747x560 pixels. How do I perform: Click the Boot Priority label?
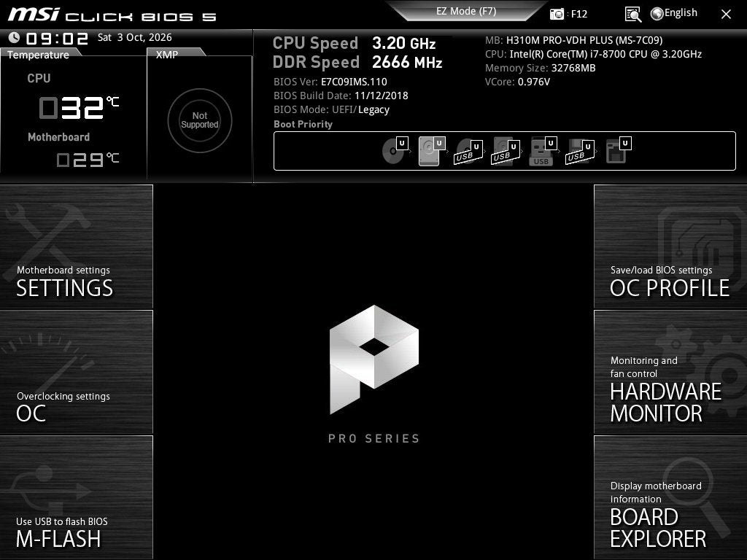tap(303, 124)
